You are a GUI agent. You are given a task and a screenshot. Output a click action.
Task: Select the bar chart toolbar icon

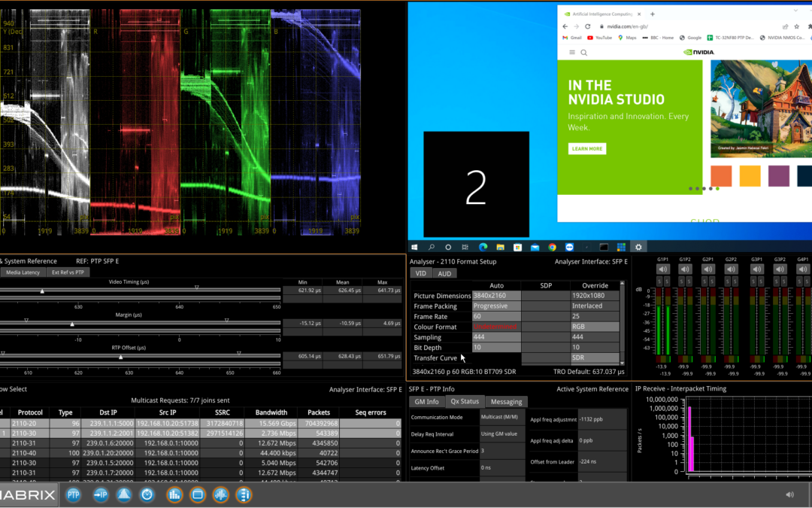[174, 494]
